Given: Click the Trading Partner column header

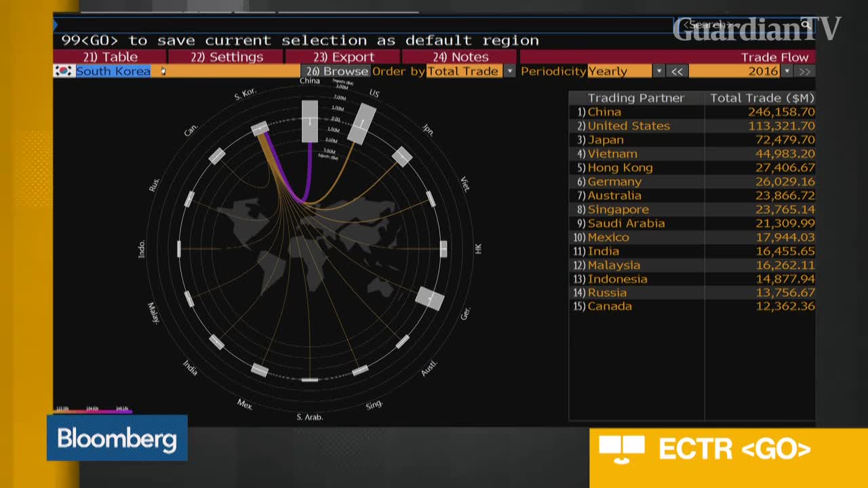Looking at the screenshot, I should [x=636, y=98].
